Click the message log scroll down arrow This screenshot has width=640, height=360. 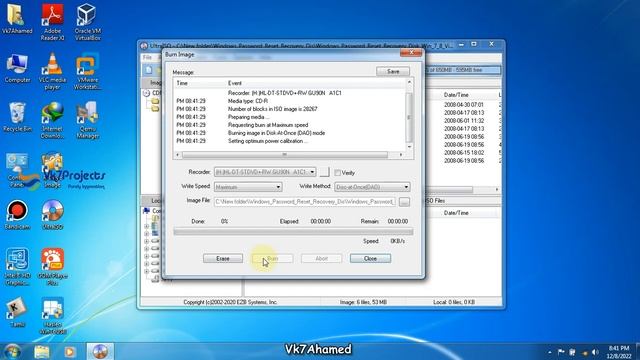[x=409, y=147]
